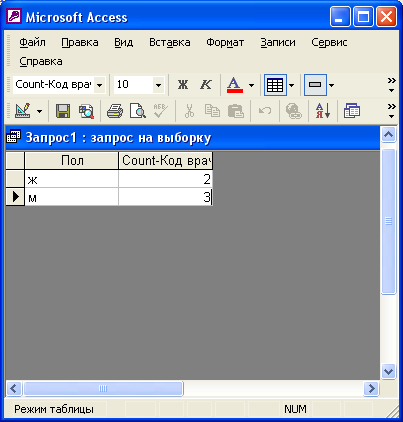This screenshot has width=403, height=422.
Task: Select the Пол column header
Action: pyautogui.click(x=72, y=161)
